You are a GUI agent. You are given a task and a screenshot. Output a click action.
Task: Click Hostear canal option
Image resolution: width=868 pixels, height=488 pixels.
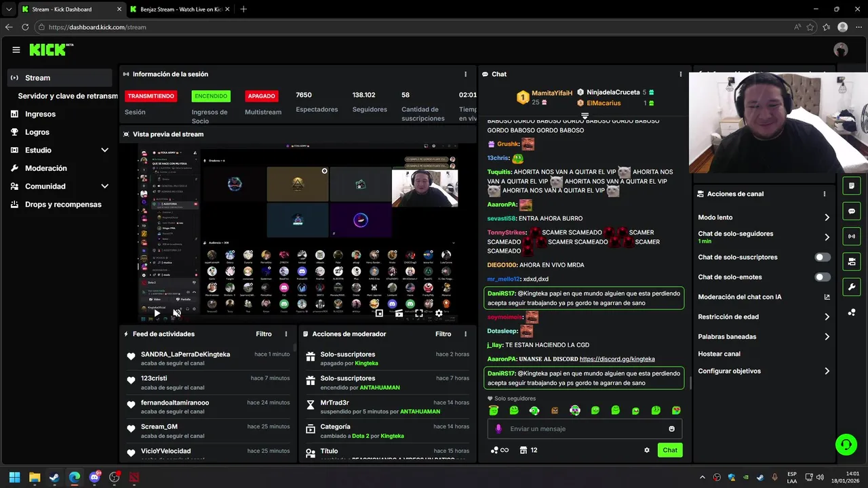(x=719, y=354)
